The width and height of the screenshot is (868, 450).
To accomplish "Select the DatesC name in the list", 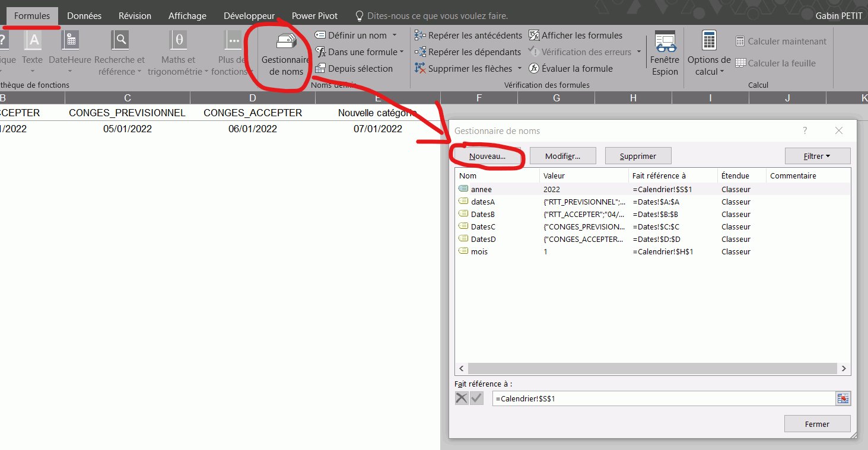I will [483, 227].
